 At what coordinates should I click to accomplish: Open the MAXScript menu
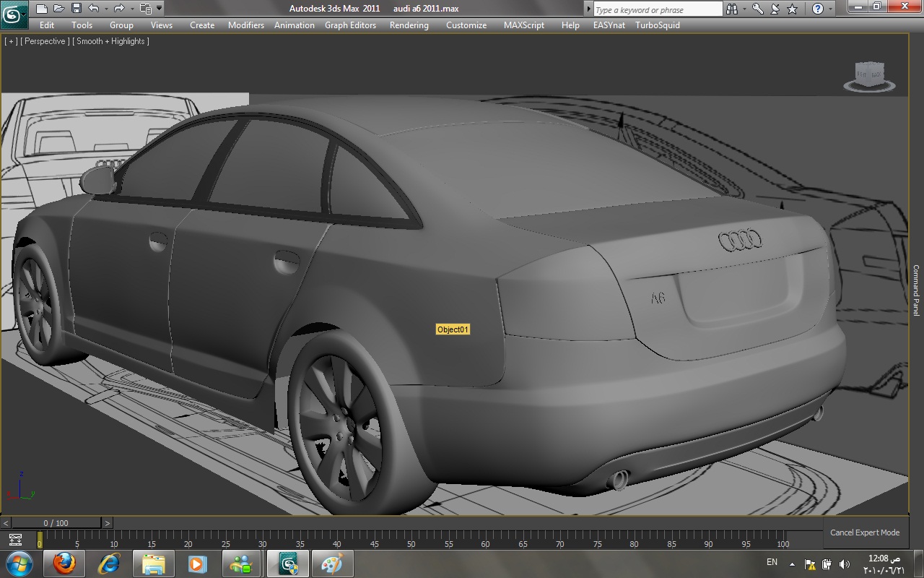click(x=524, y=25)
